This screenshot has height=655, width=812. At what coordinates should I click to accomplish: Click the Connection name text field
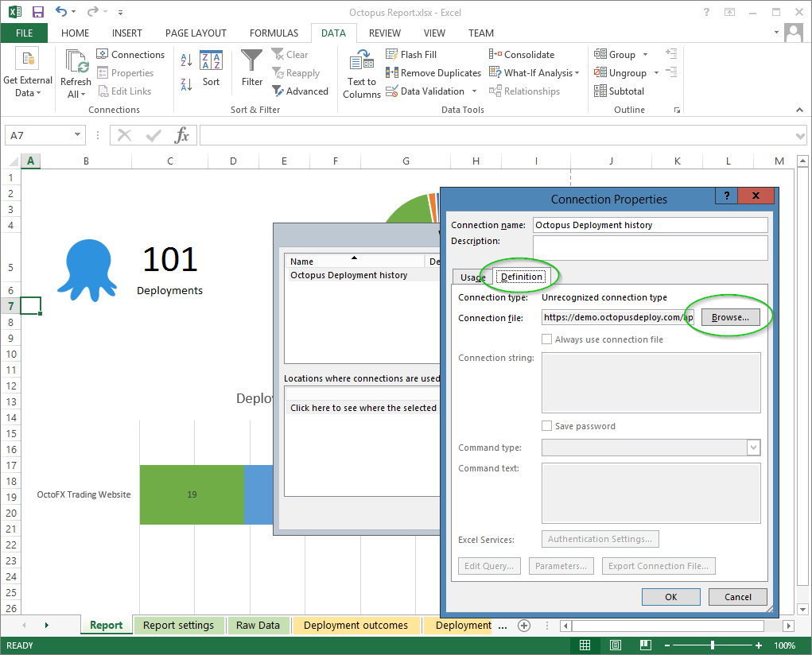(x=650, y=225)
